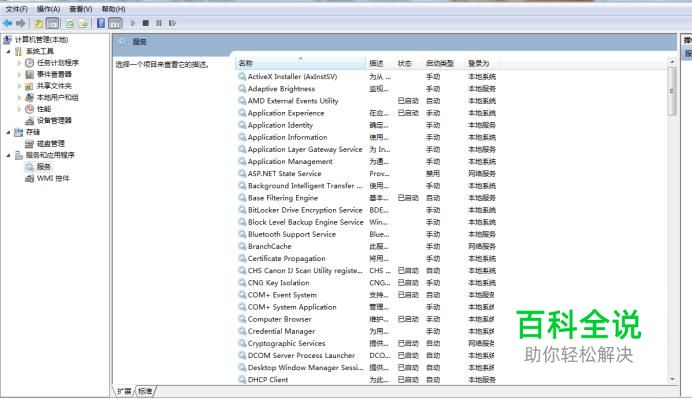Sort services by 名称 column header
This screenshot has width=692, height=399.
pos(300,64)
